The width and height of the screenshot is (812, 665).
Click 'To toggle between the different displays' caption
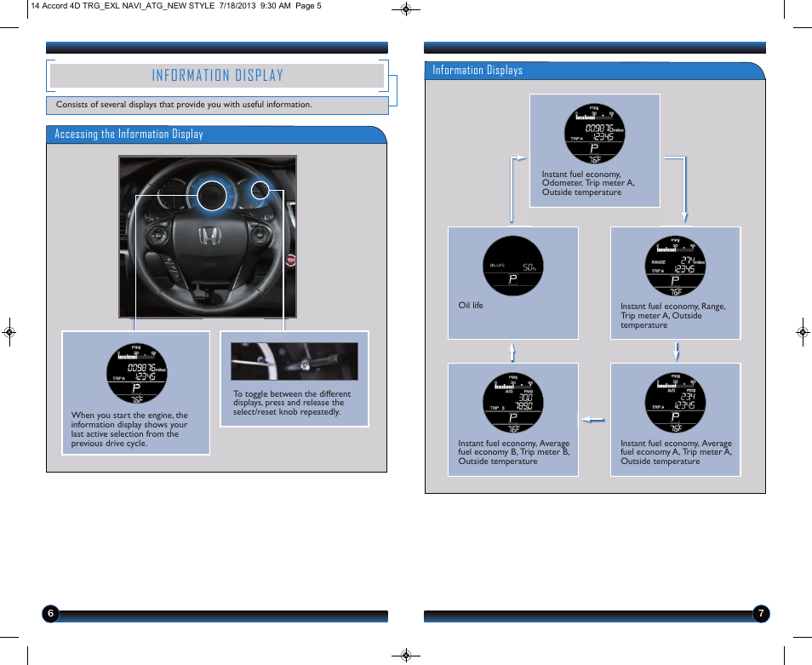pos(292,403)
